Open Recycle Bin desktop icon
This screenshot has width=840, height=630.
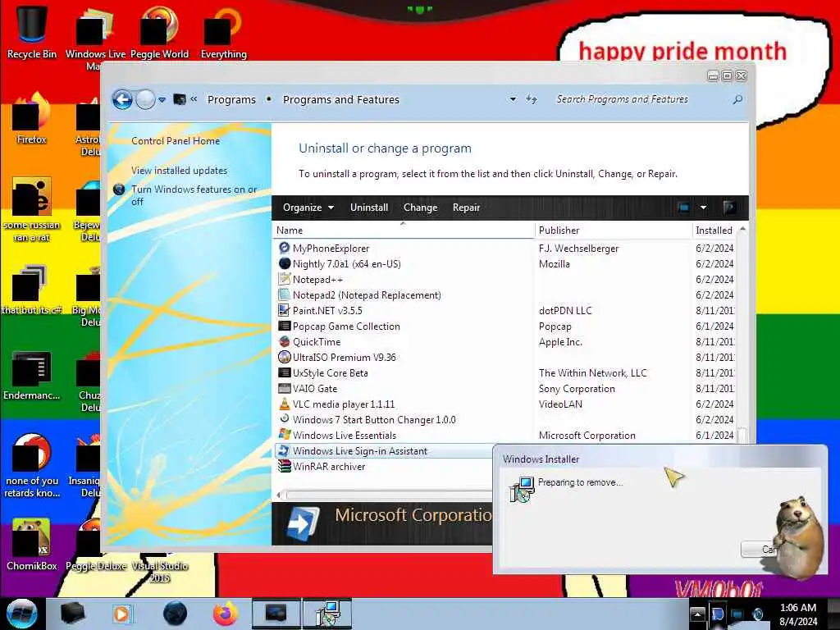32,31
